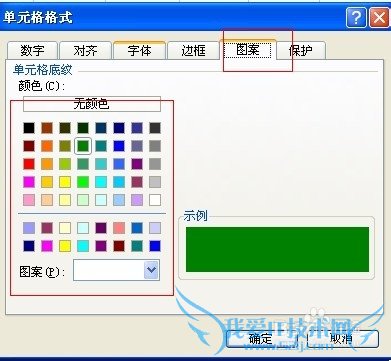Go to the 保护 tab

click(301, 51)
